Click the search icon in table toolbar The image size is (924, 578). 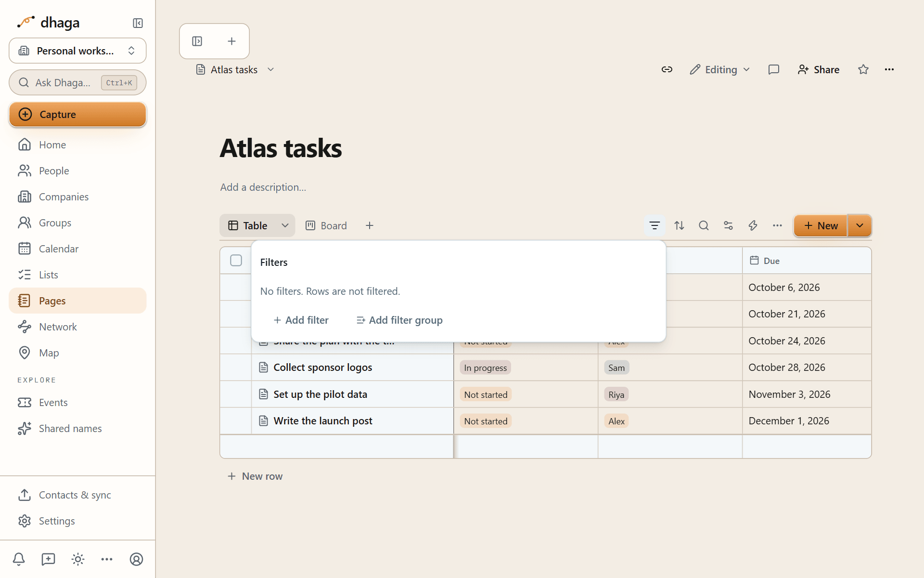(704, 225)
